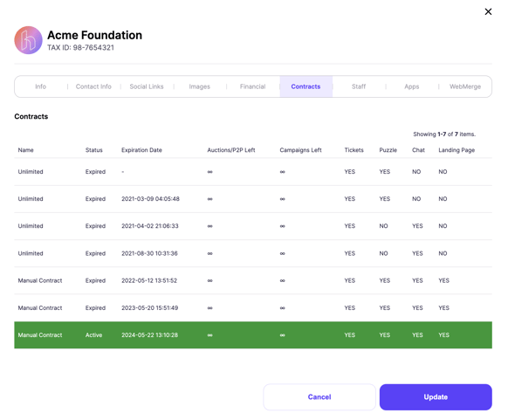Click the Acme Foundation logo avatar
The height and width of the screenshot is (420, 508).
[28, 40]
